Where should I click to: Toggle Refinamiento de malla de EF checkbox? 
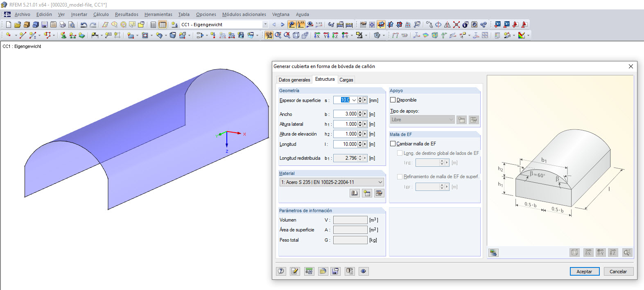tap(400, 177)
